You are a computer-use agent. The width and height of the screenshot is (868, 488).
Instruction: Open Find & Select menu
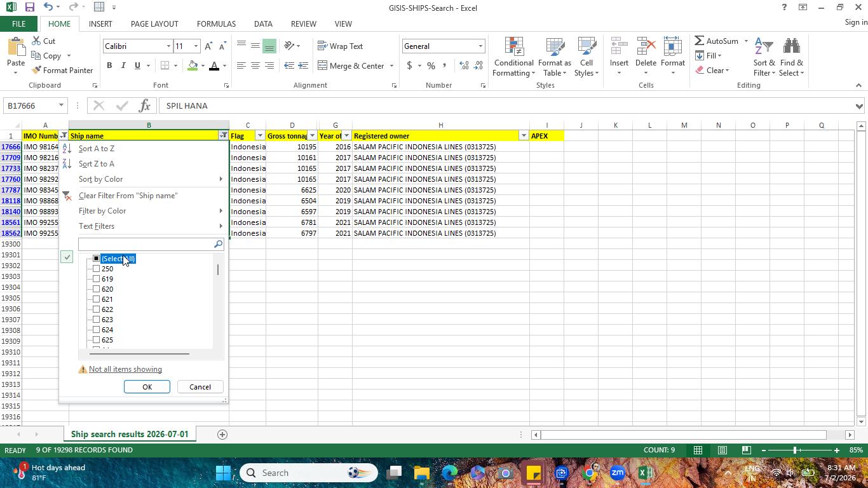click(x=792, y=56)
